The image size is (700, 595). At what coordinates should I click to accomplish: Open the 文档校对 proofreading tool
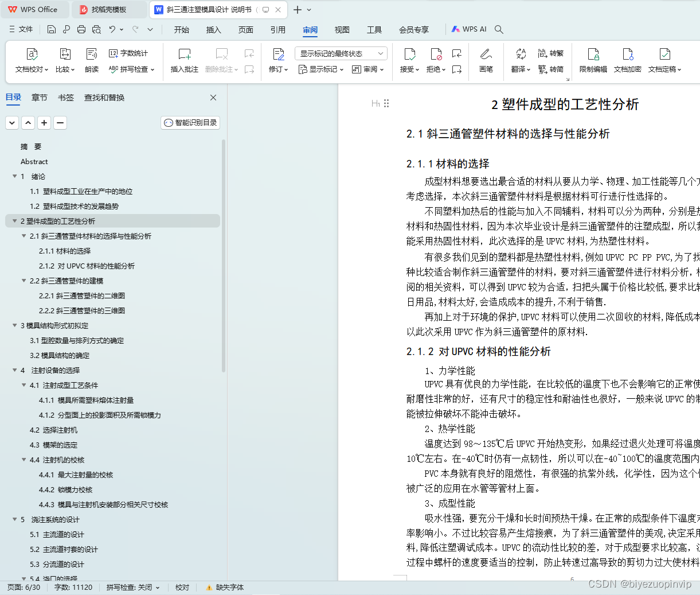[32, 61]
